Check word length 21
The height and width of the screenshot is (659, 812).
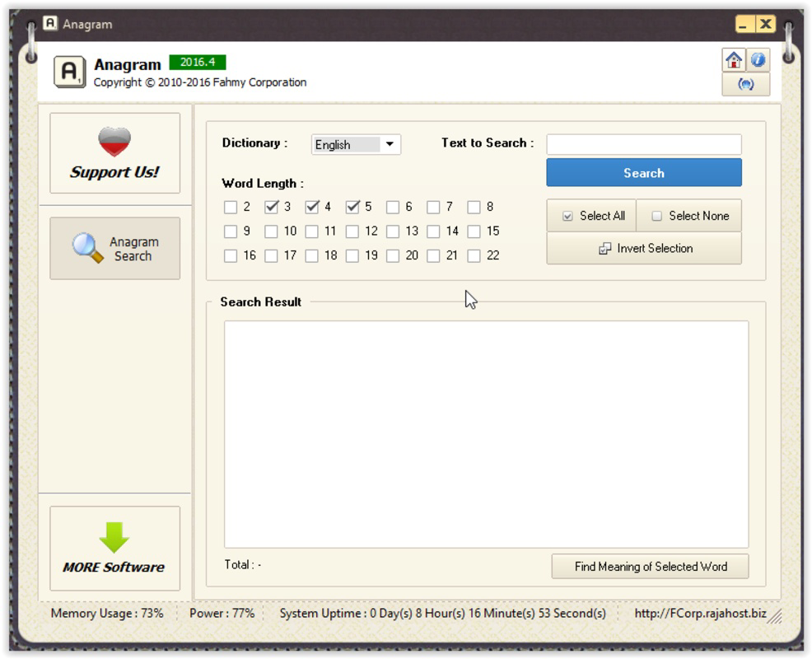click(433, 256)
